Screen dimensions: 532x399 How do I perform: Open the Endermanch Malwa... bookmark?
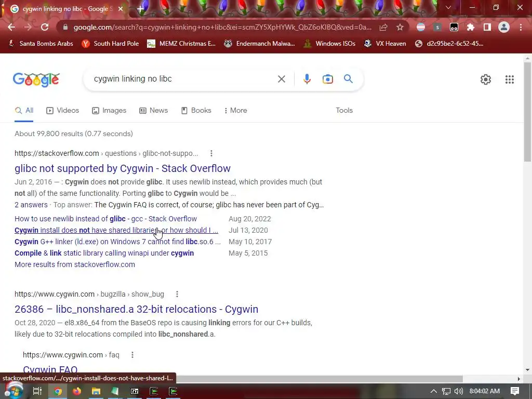(259, 44)
